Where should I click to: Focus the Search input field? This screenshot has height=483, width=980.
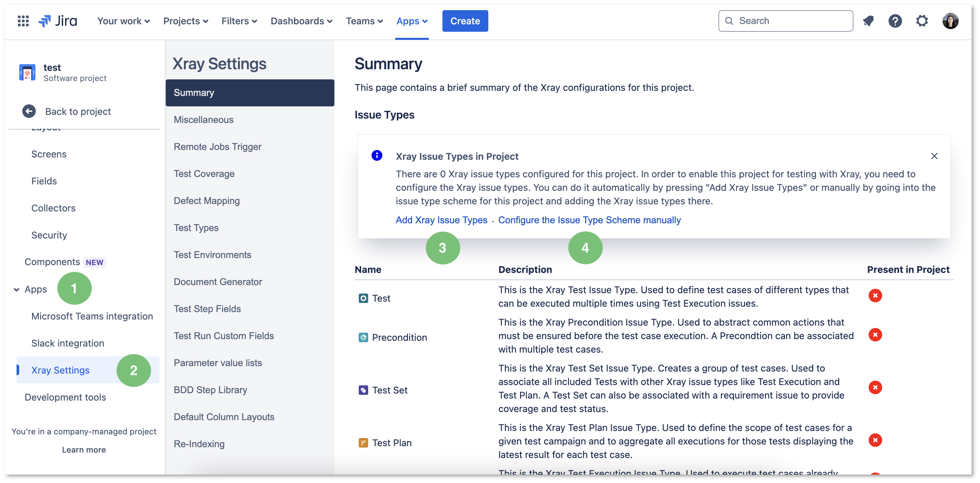pyautogui.click(x=786, y=21)
